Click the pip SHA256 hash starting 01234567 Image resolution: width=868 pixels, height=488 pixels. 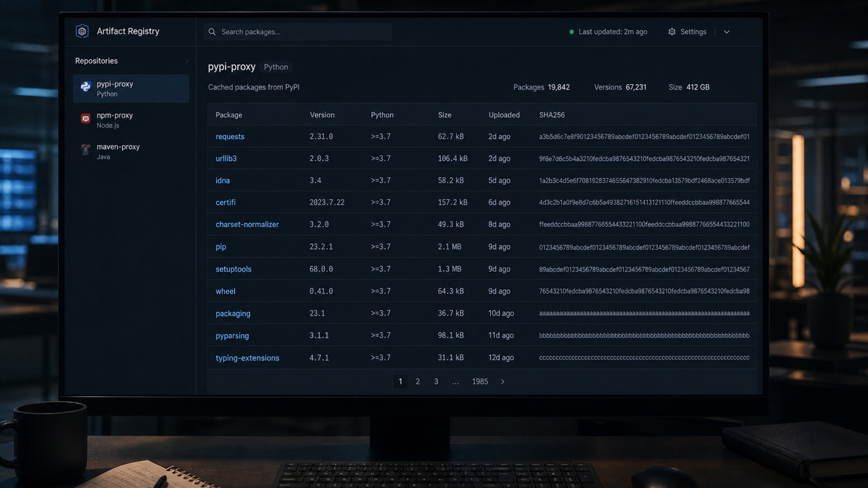pyautogui.click(x=644, y=247)
